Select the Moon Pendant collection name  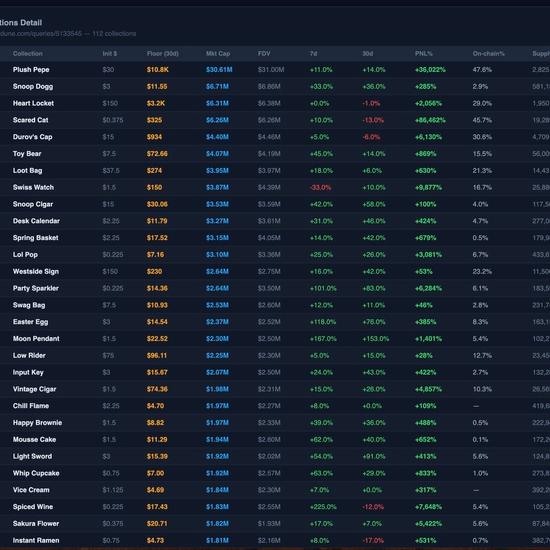click(36, 339)
